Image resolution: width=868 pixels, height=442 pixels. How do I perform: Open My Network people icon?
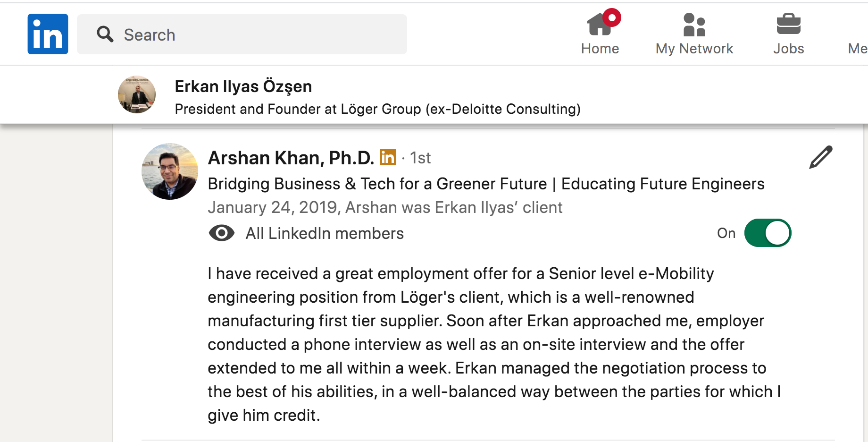tap(694, 25)
